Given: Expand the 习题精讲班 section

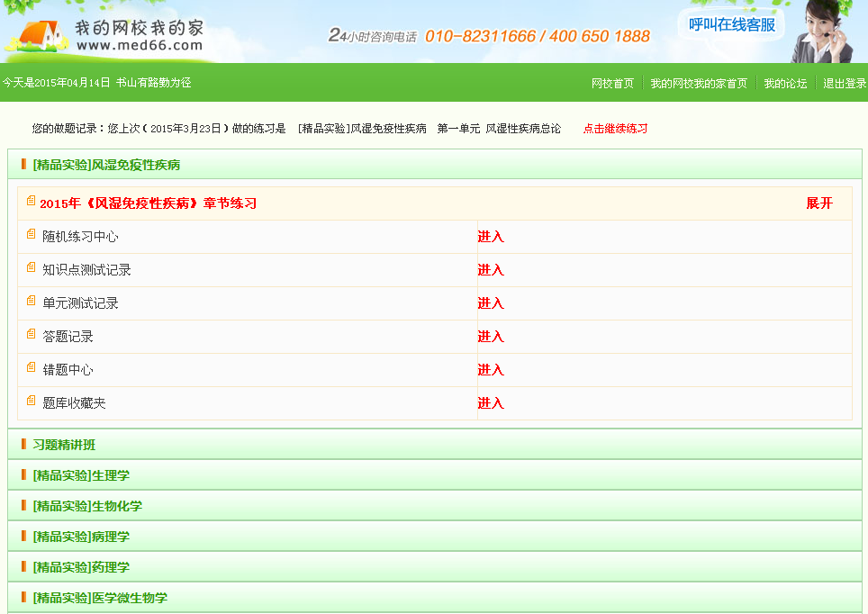Looking at the screenshot, I should (64, 445).
